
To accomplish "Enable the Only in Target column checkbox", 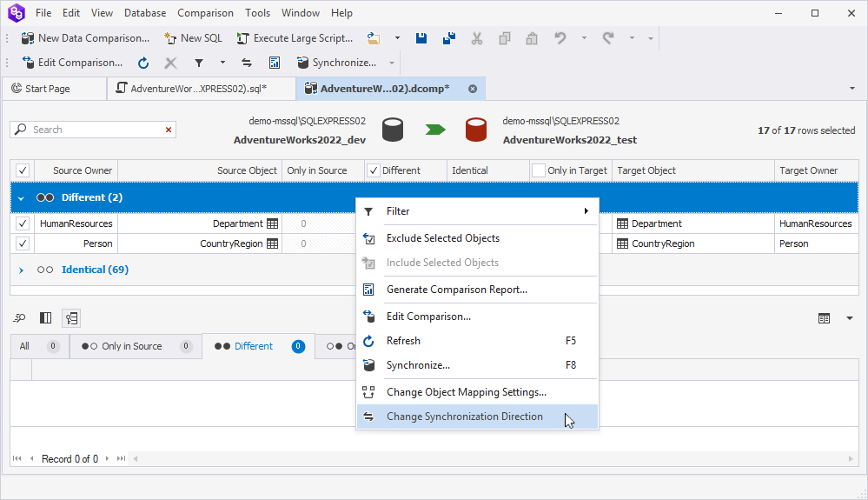I will 539,170.
